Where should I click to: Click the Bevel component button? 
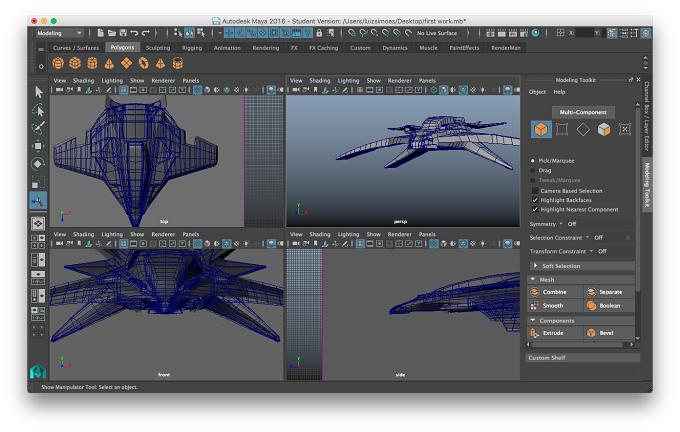[x=609, y=333]
